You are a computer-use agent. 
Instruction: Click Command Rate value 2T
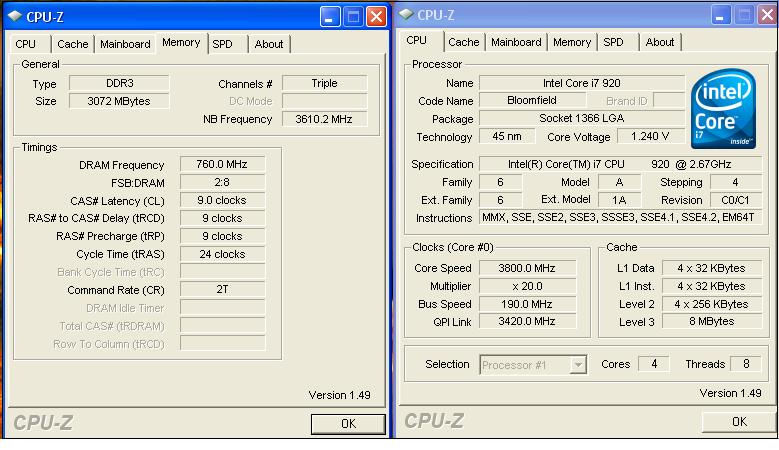tap(222, 290)
